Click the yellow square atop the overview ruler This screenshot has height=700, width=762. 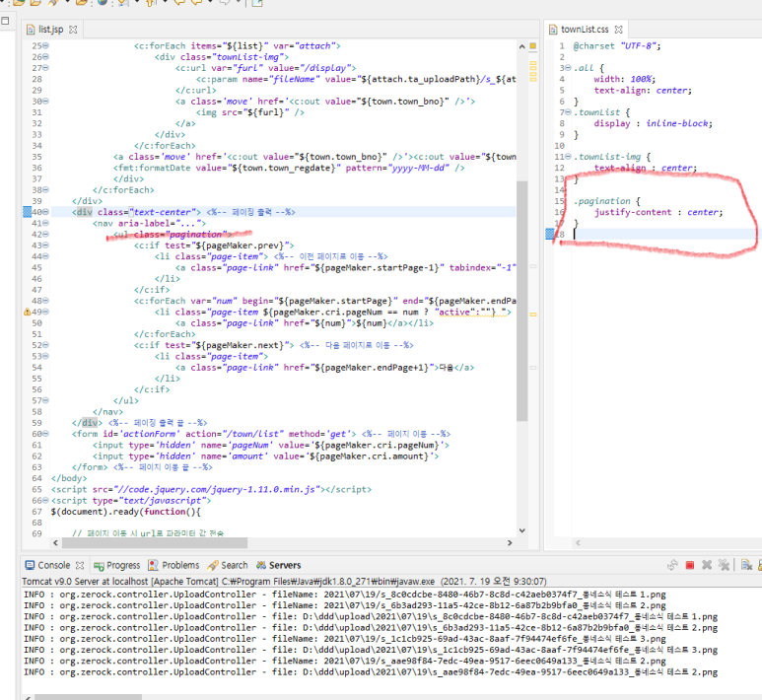pos(533,46)
